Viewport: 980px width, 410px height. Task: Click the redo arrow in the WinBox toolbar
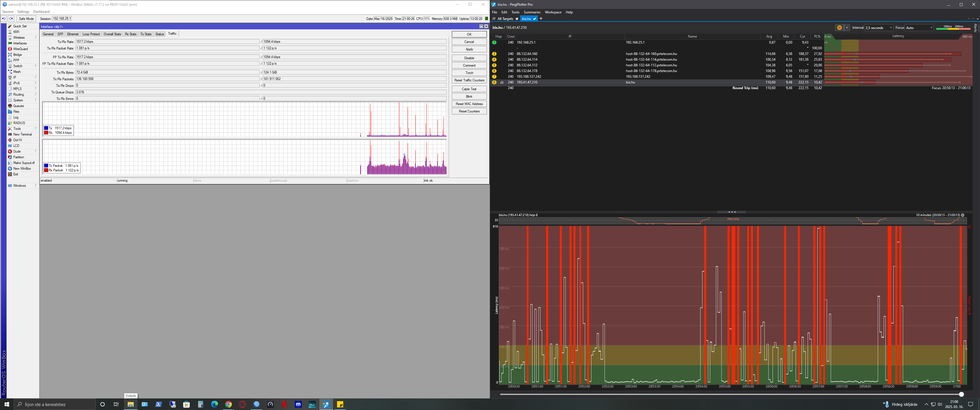coord(11,19)
